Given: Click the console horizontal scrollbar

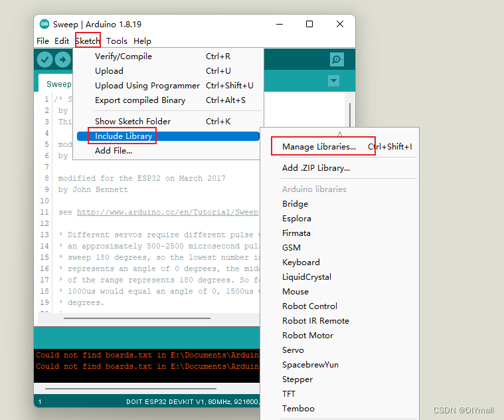Looking at the screenshot, I should (x=131, y=389).
